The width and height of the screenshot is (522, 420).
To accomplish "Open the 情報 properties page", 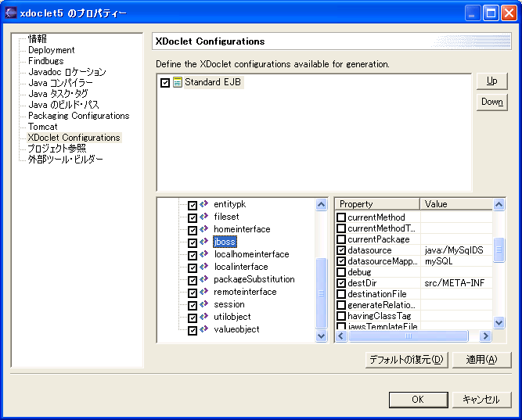I will 38,39.
